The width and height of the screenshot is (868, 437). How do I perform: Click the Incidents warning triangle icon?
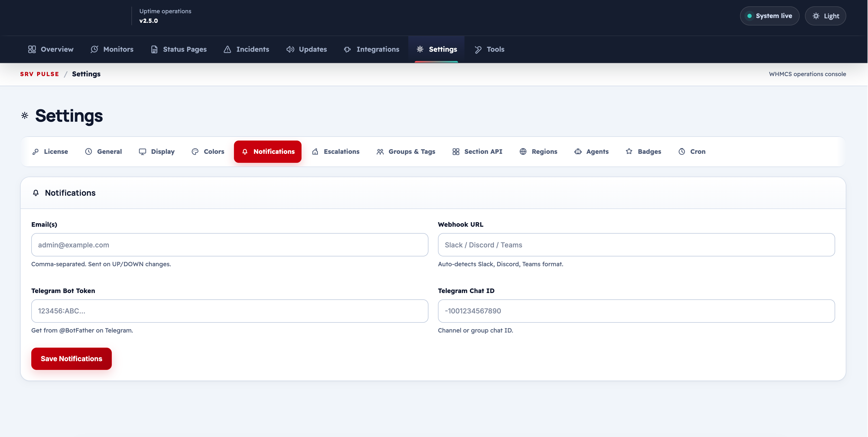point(227,49)
